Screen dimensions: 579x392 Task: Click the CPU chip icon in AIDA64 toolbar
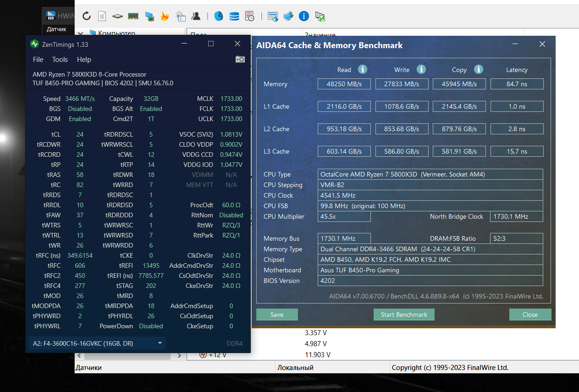[118, 17]
